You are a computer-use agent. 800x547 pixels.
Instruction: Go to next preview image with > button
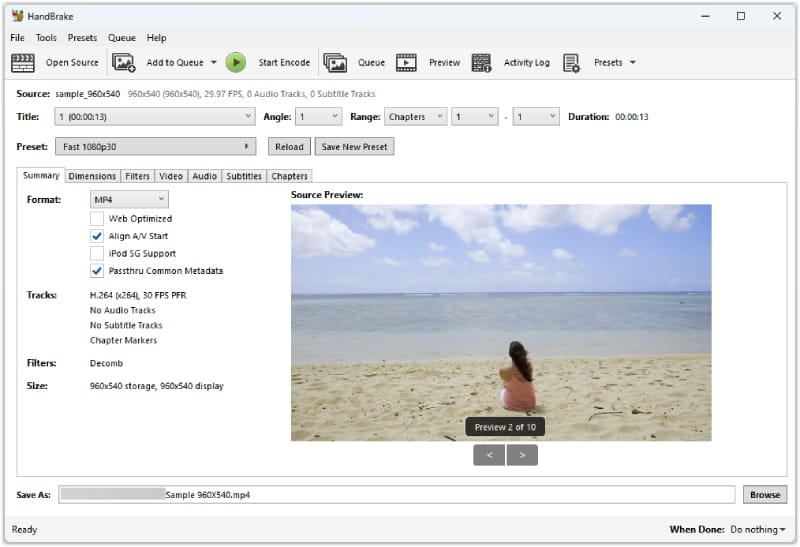tap(522, 455)
